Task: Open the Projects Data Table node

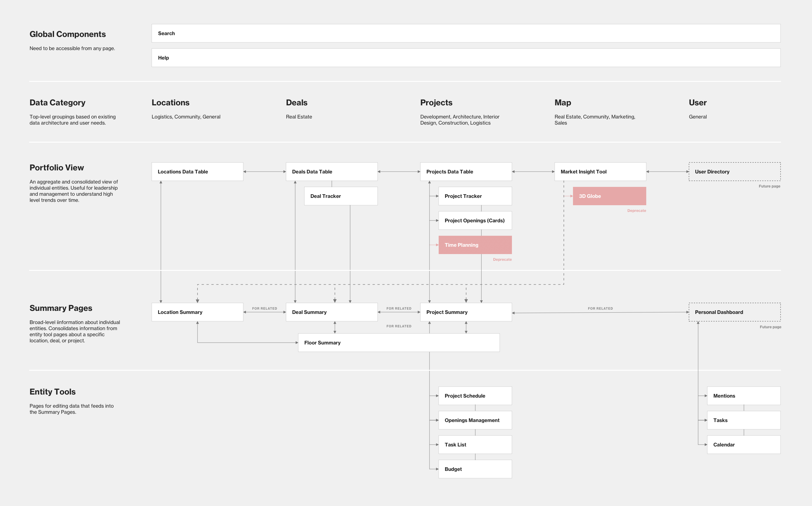Action: [x=466, y=172]
